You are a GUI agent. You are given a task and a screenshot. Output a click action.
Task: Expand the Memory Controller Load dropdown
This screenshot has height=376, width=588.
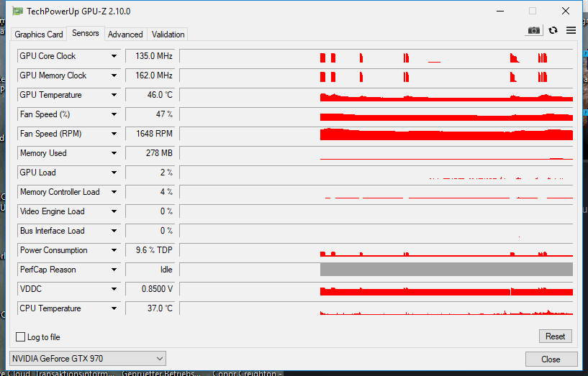pyautogui.click(x=114, y=192)
